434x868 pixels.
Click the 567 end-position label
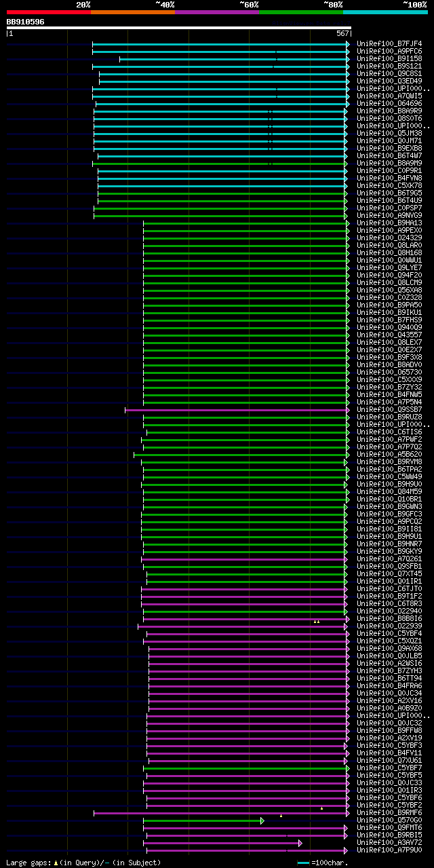point(342,33)
